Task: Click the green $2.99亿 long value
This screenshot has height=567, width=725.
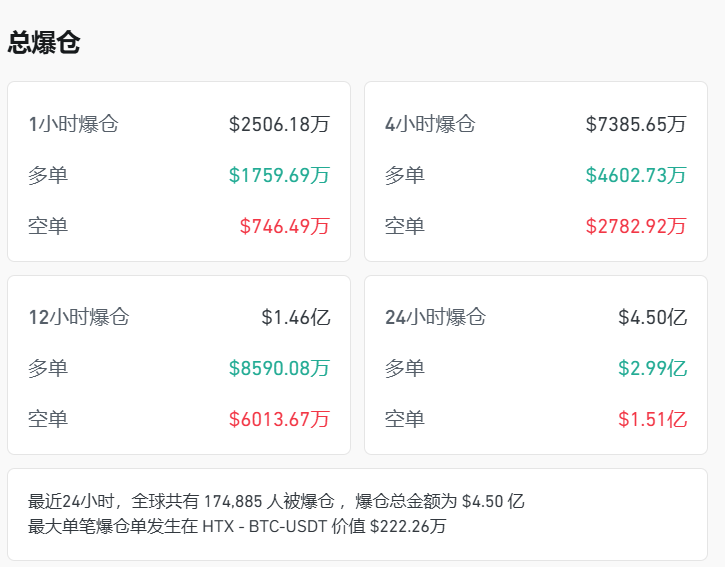Action: pos(653,368)
